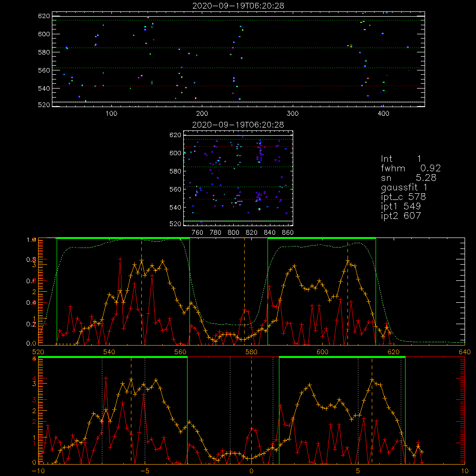
Task: Click x-axis label 820 of the middle plot
Action: coord(252,233)
